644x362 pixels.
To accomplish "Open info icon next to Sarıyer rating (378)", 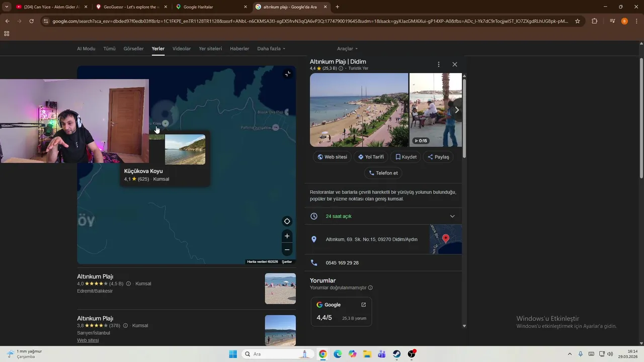I will click(x=125, y=325).
